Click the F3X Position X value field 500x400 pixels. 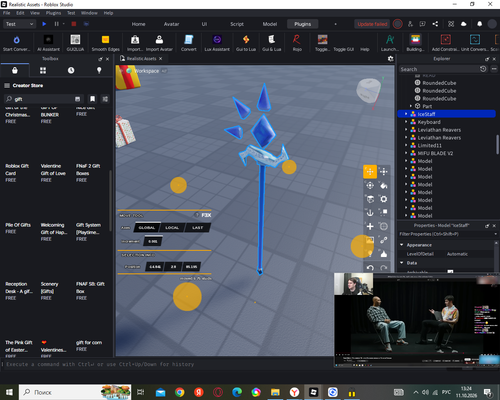click(155, 267)
